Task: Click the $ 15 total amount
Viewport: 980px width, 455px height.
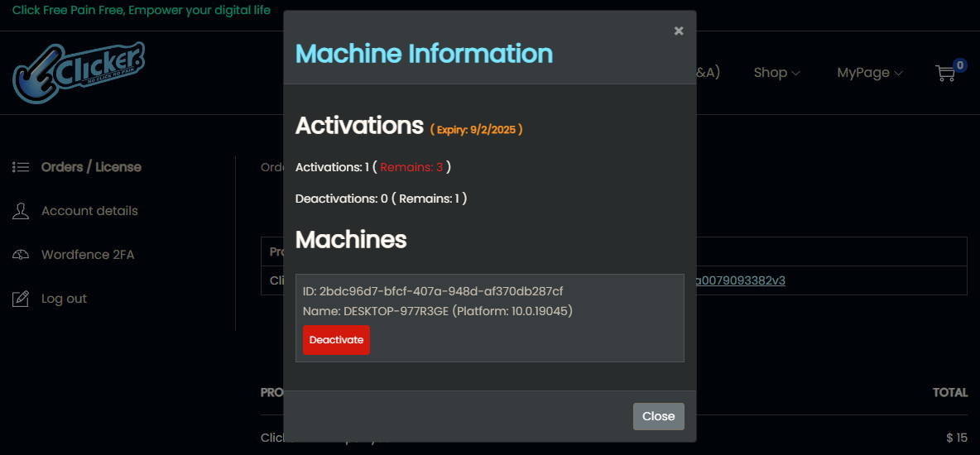Action: (x=957, y=438)
